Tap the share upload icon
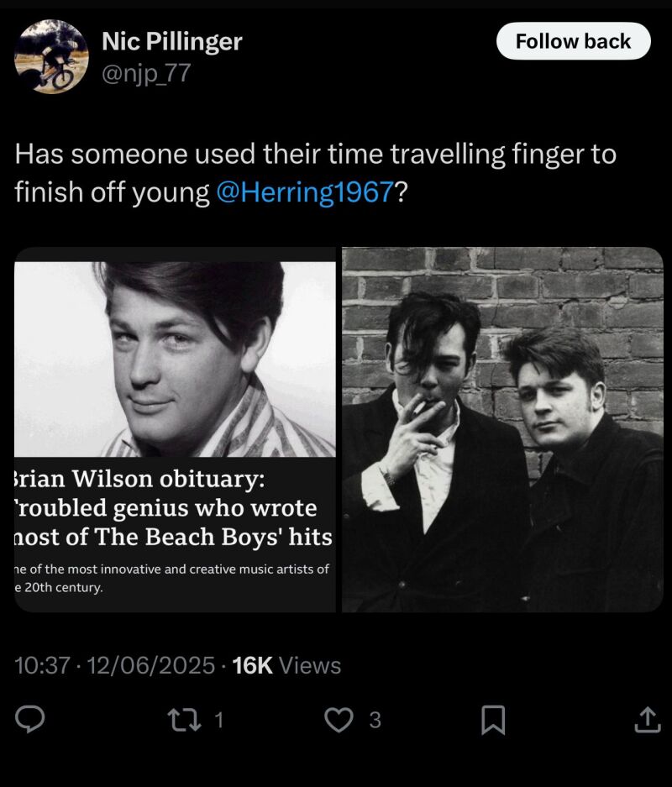Image resolution: width=672 pixels, height=787 pixels. coord(645,719)
